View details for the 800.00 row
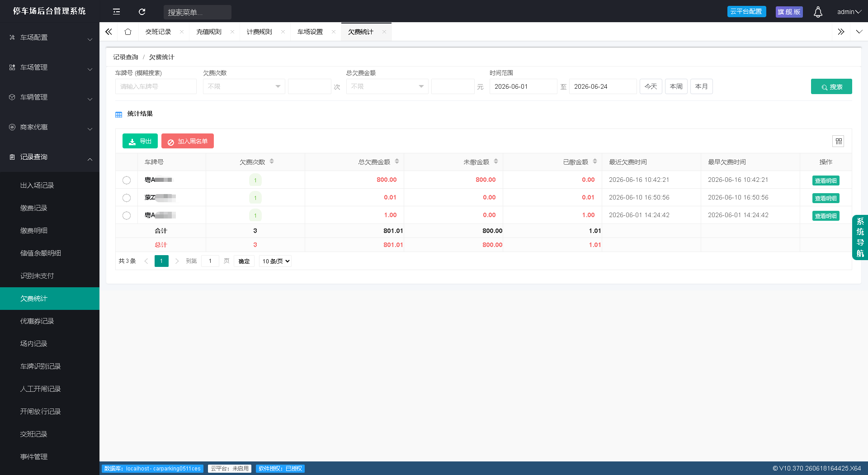The width and height of the screenshot is (868, 475). coord(826,180)
